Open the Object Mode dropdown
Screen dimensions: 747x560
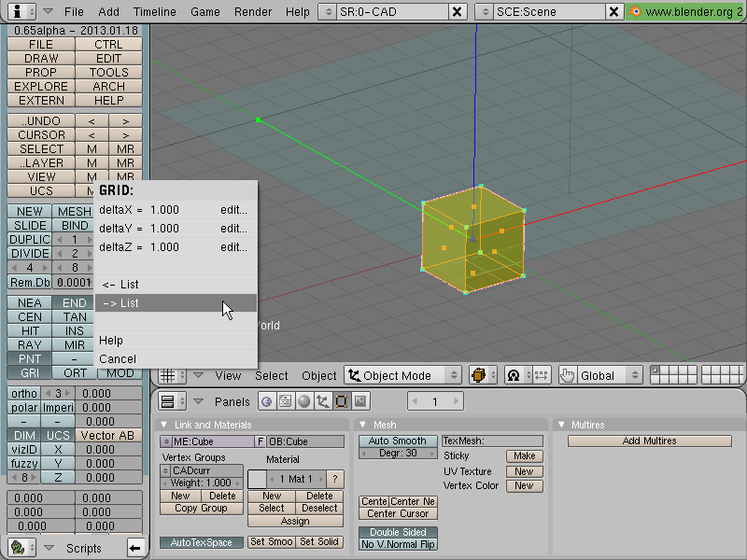pos(402,376)
